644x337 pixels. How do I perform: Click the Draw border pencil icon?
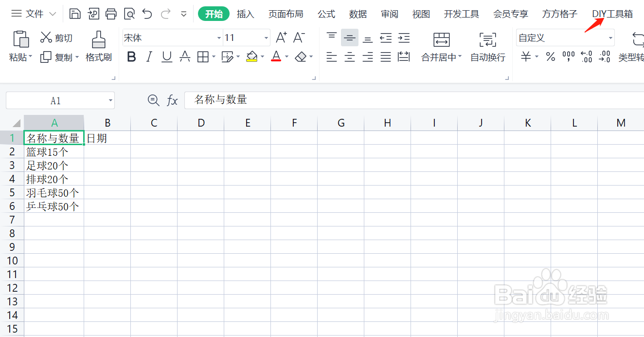pos(227,57)
